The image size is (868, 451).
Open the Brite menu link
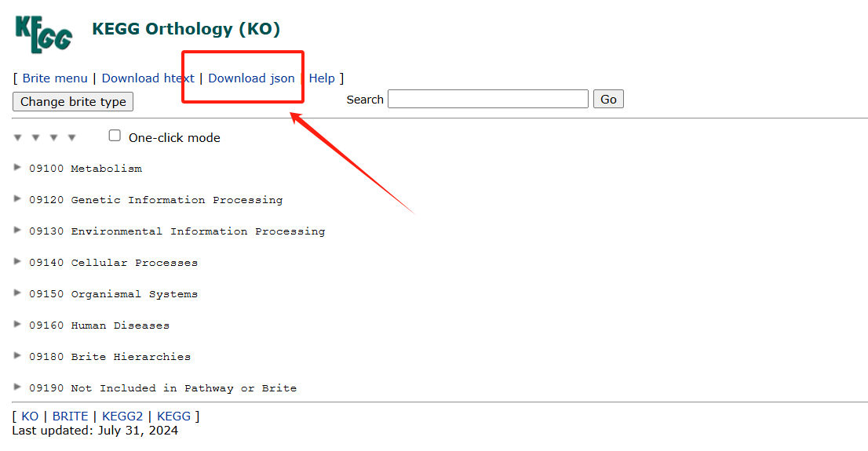click(x=55, y=78)
